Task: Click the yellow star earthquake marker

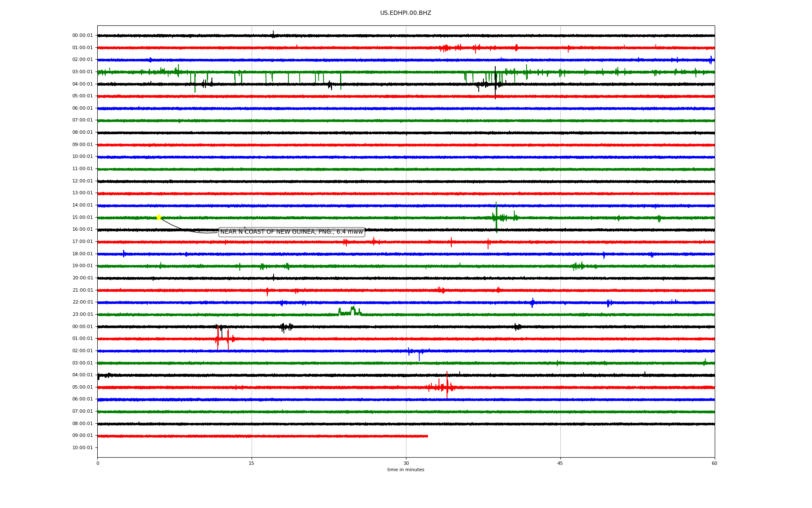Action: 159,217
